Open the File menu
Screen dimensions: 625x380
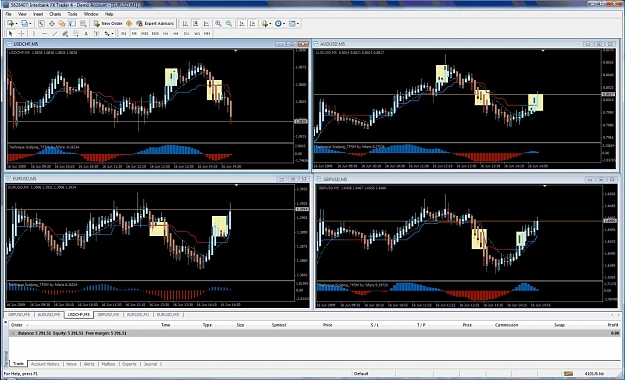(x=8, y=14)
